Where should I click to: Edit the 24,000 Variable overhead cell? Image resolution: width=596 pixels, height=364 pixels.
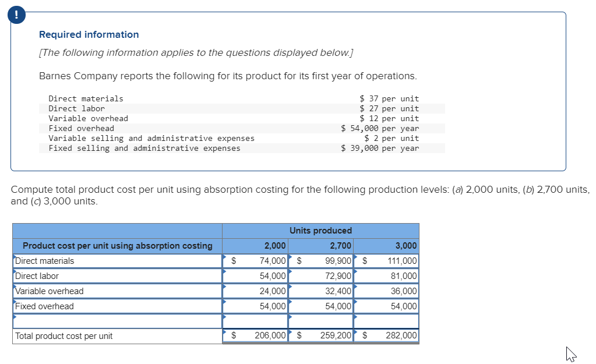coord(255,291)
